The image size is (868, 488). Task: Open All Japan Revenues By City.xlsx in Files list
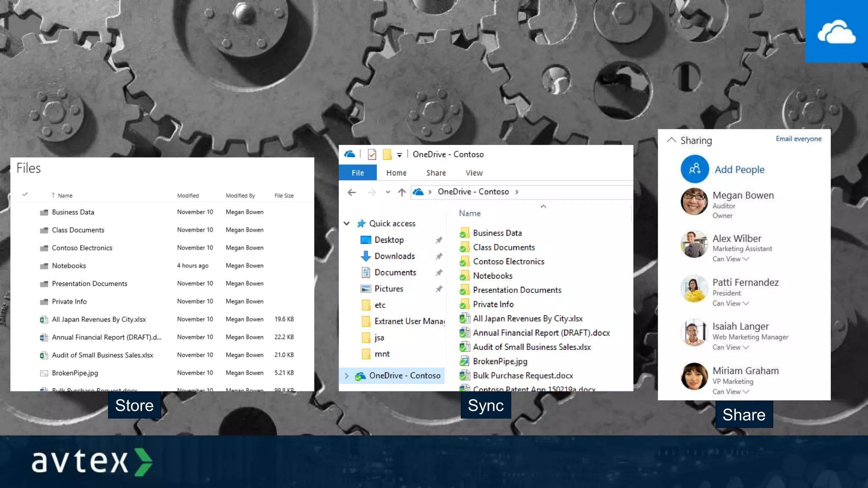[x=99, y=319]
